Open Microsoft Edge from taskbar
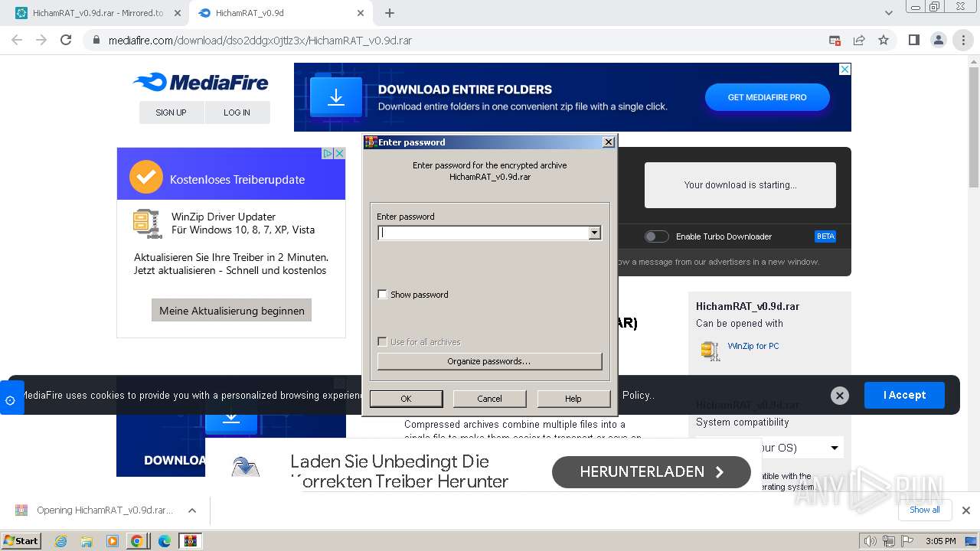 tap(164, 541)
